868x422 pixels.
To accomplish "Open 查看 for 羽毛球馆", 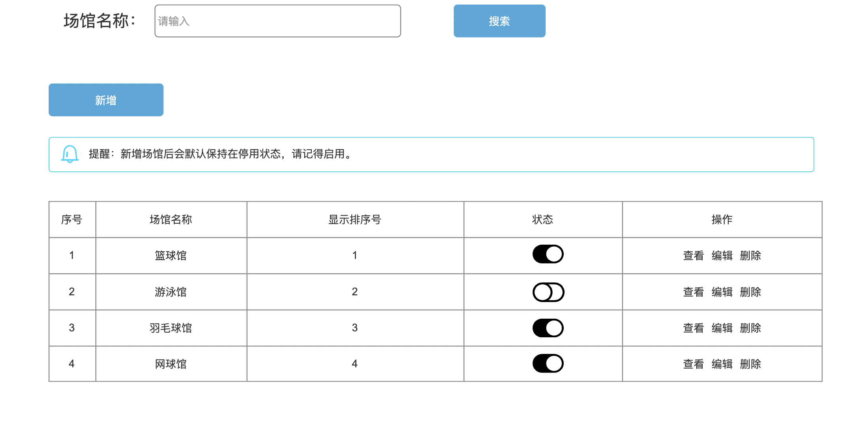I will pos(694,328).
